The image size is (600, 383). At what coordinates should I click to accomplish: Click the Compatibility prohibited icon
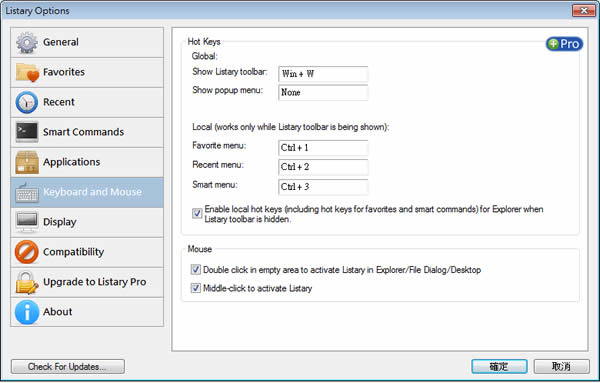pos(27,252)
